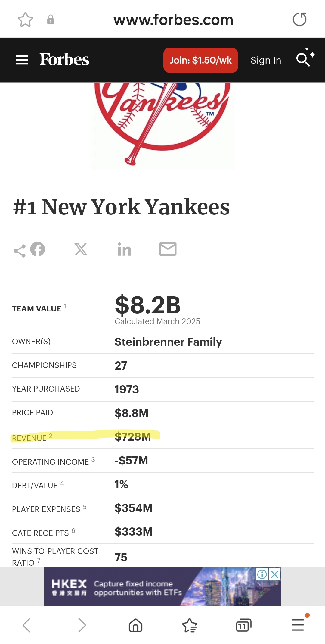Image resolution: width=325 pixels, height=644 pixels.
Task: Share the article by email
Action: 168,249
